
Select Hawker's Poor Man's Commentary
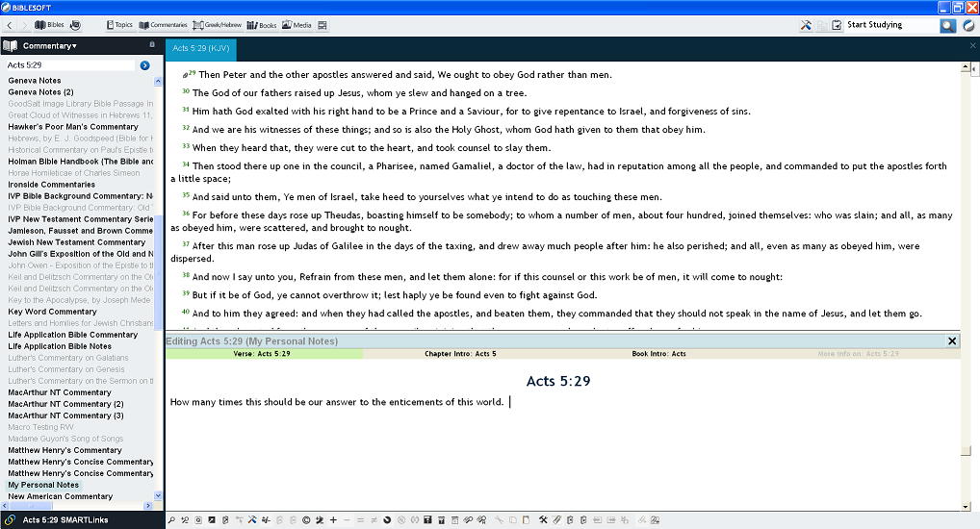click(x=73, y=127)
